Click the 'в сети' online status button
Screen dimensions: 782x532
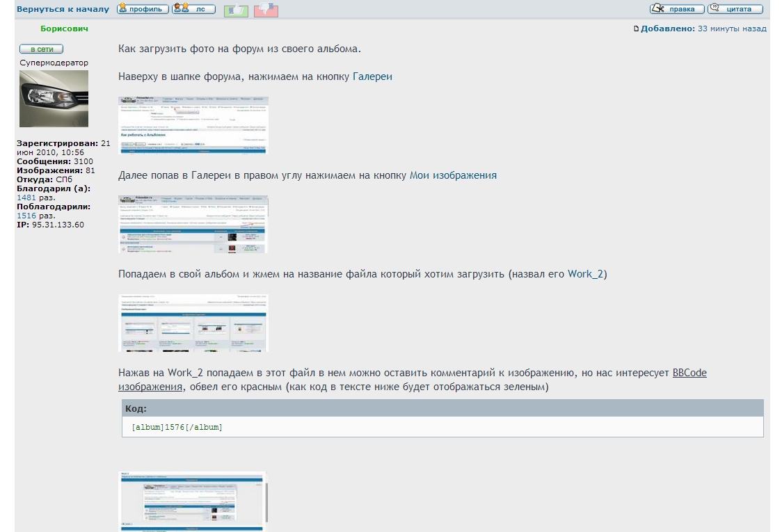tap(41, 49)
